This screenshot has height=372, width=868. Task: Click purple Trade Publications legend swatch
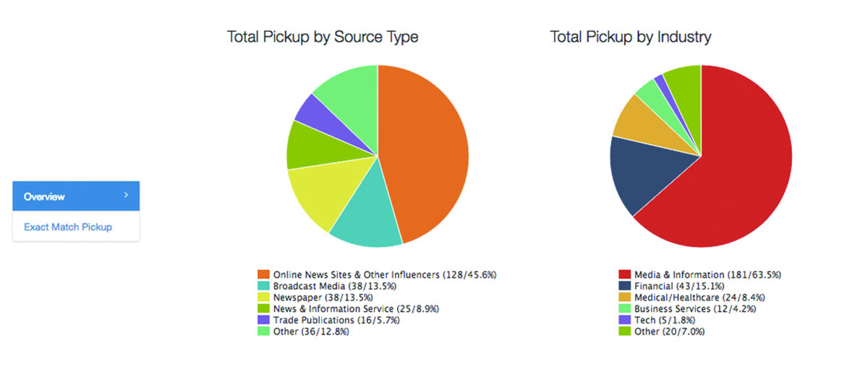coord(263,320)
